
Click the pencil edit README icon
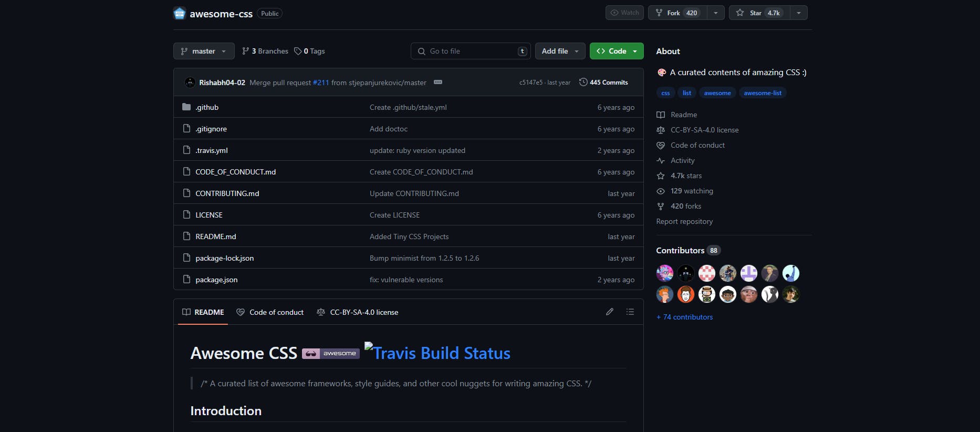pyautogui.click(x=610, y=312)
